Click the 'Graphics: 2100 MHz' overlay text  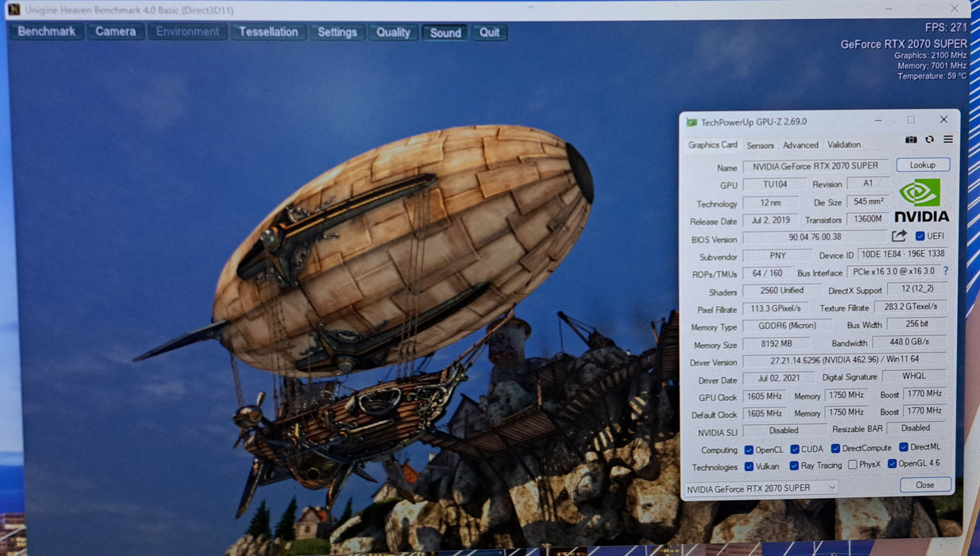pos(930,56)
